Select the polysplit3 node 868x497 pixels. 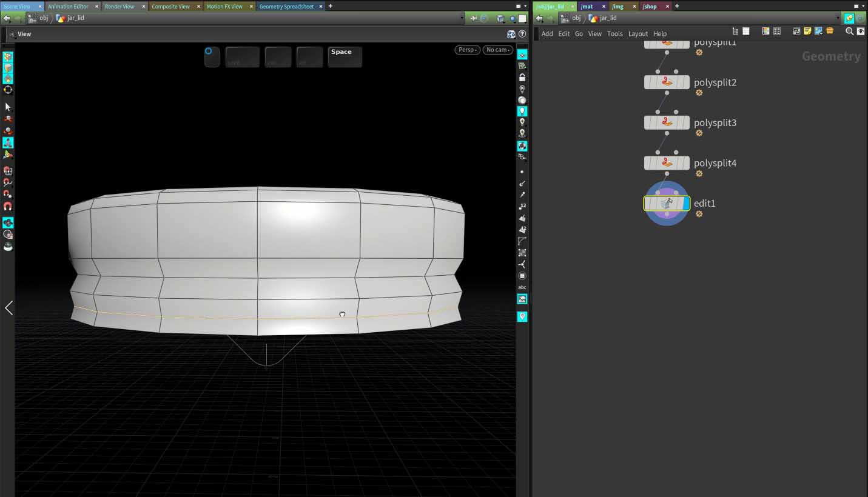pos(667,122)
